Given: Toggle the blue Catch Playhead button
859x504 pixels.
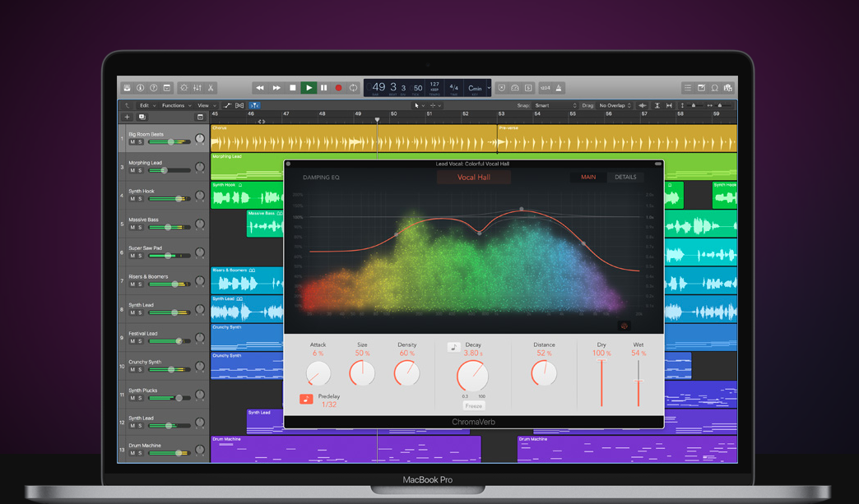Looking at the screenshot, I should (x=255, y=105).
